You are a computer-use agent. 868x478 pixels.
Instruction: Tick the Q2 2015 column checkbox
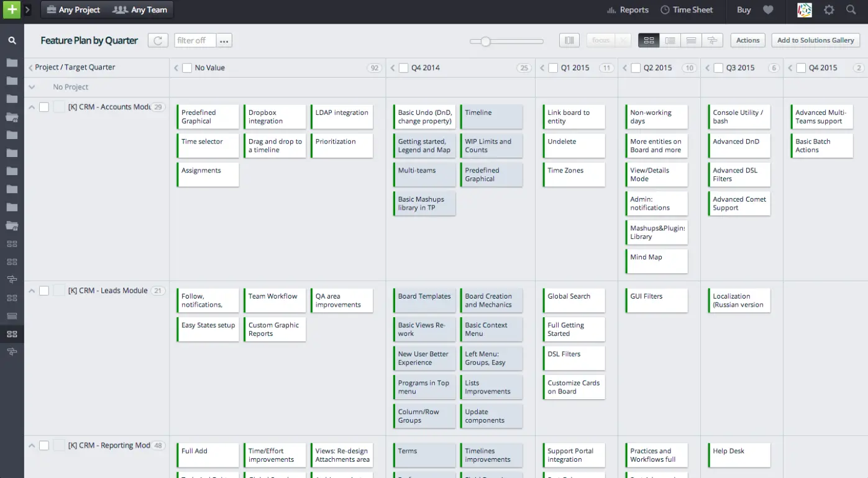coord(636,68)
